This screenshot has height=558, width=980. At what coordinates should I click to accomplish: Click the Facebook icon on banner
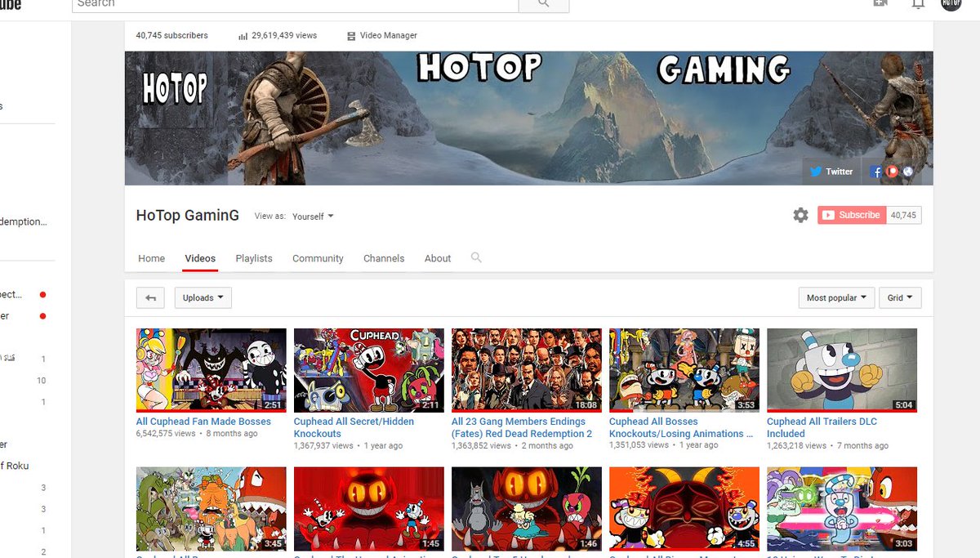click(x=876, y=172)
